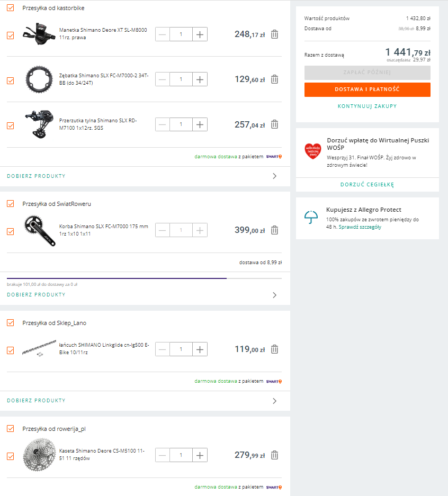The image size is (448, 496).
Task: Increase quantity of Manetka Shimano Deore XT
Action: [200, 34]
